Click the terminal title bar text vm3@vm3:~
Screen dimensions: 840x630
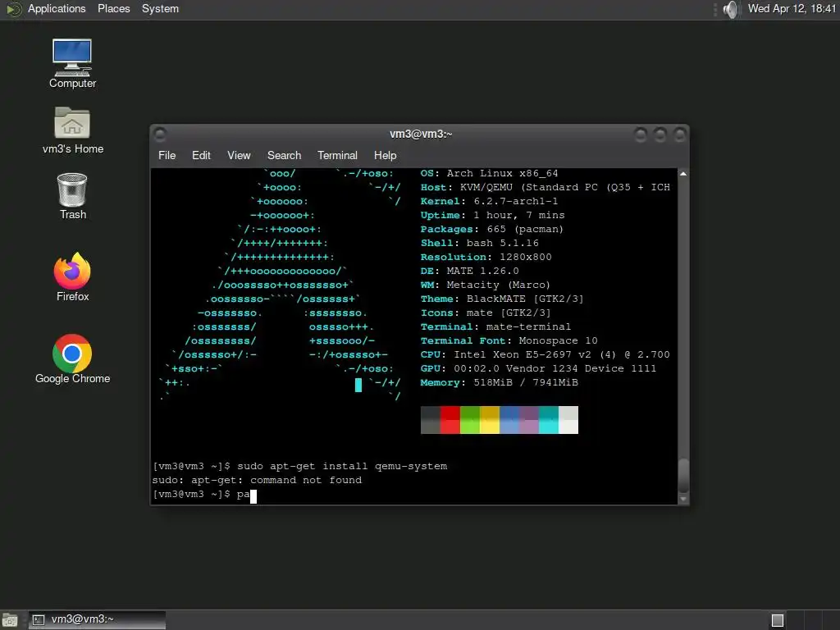coord(421,134)
